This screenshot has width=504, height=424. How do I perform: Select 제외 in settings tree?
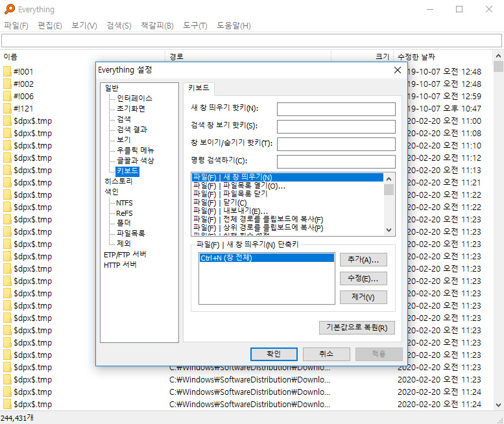(124, 244)
